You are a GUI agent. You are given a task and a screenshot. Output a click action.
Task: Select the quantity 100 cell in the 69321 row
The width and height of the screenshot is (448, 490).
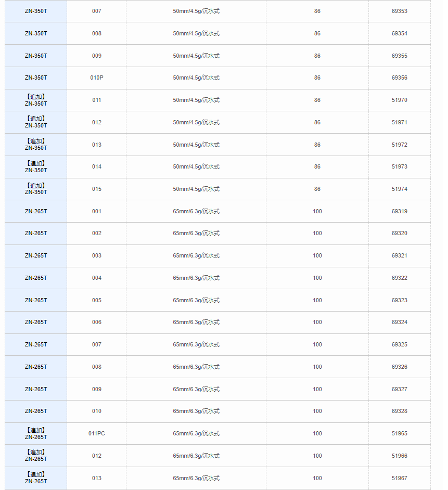(317, 255)
